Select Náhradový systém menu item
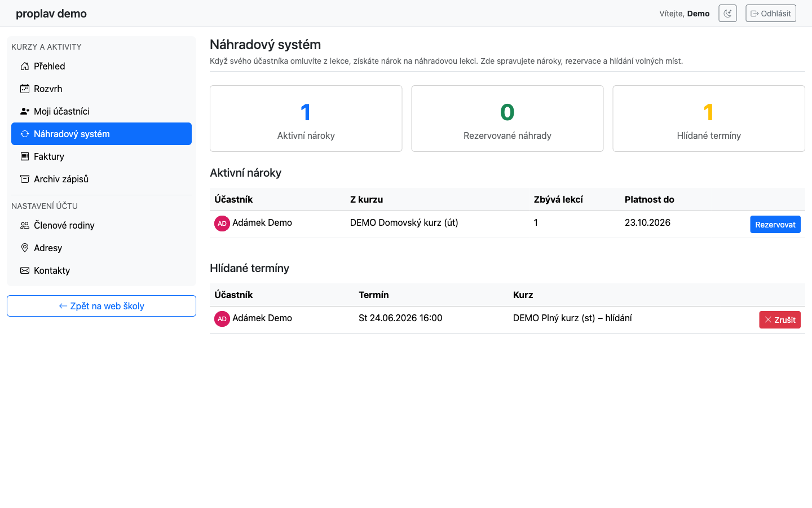Screen dimensions: 812x508 click(101, 134)
